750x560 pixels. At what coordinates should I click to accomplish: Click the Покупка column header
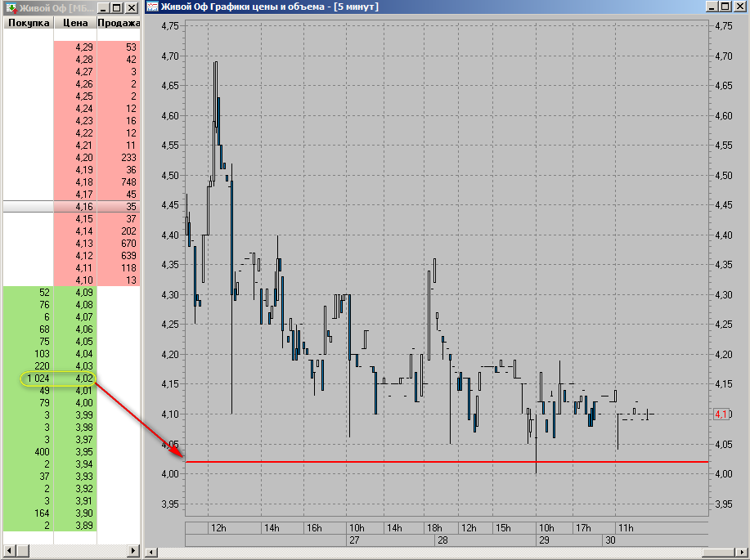pos(29,23)
